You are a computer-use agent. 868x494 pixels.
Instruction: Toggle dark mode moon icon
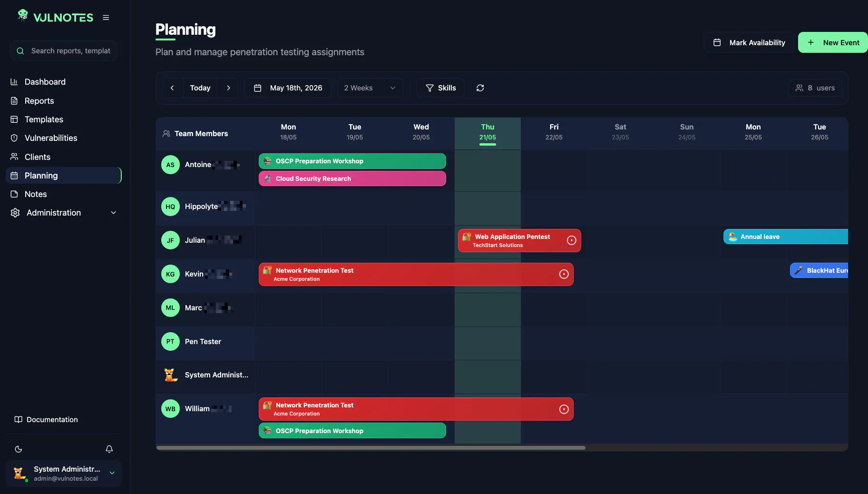(19, 449)
